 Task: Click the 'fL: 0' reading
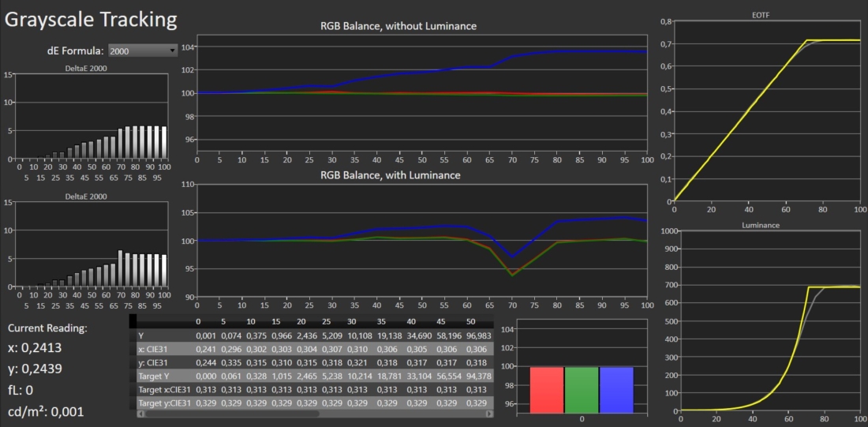point(21,390)
